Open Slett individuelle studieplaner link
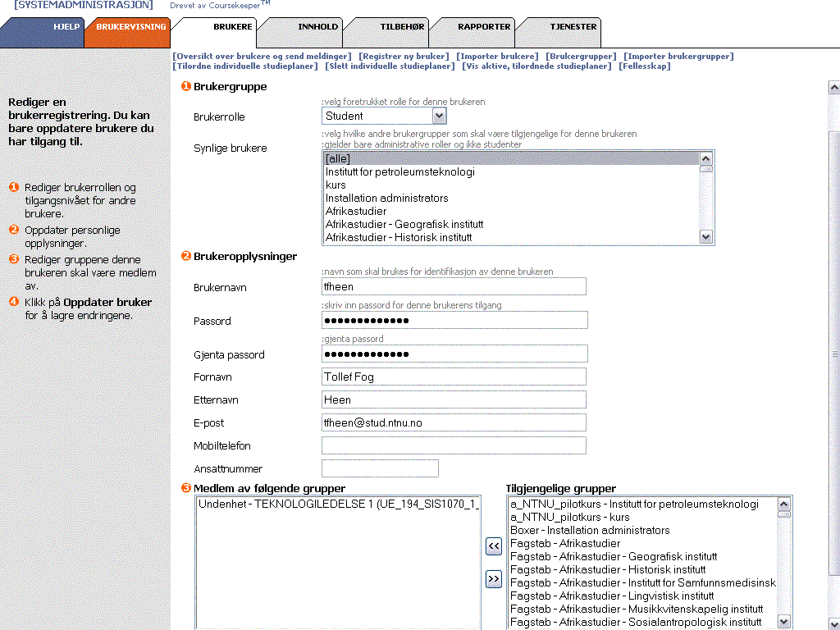 390,66
